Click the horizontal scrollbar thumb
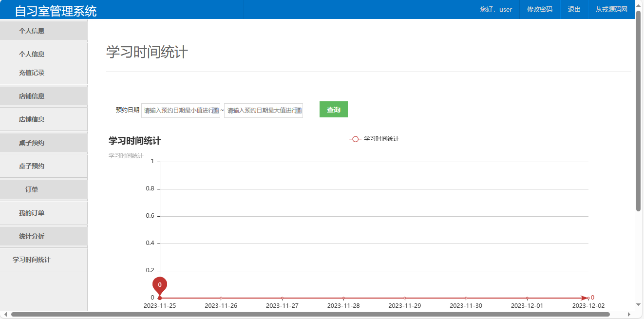Screen dimensions: 644x319 point(312,314)
